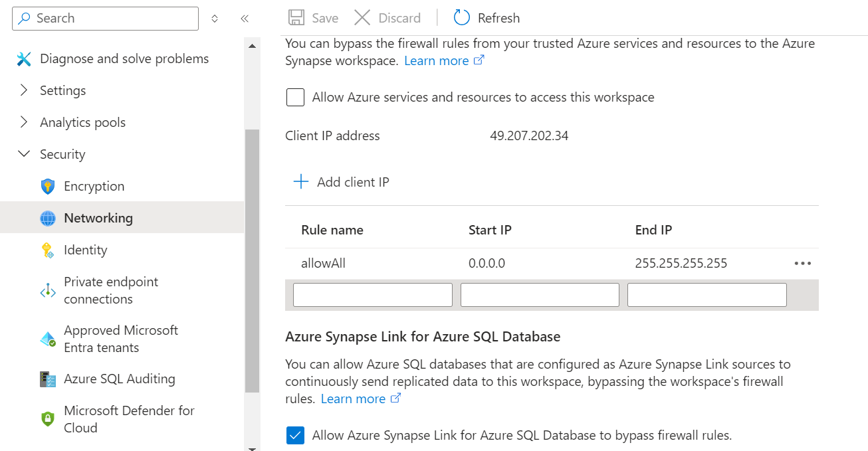The image size is (868, 451).
Task: Select the Identity key icon
Action: pos(47,250)
